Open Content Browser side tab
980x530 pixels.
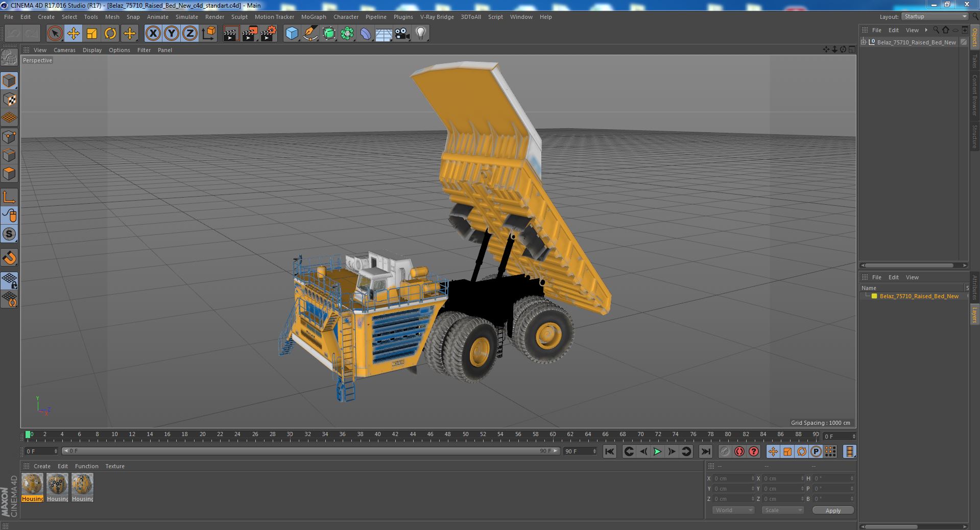click(974, 95)
